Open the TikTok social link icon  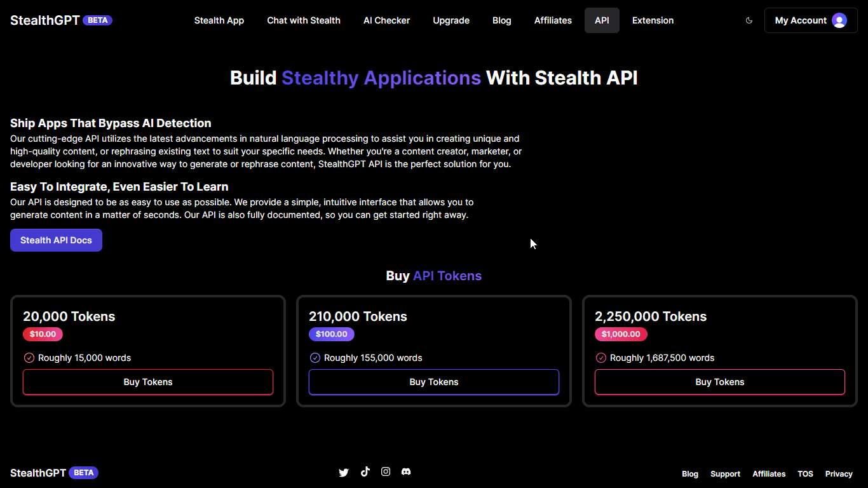click(x=365, y=471)
